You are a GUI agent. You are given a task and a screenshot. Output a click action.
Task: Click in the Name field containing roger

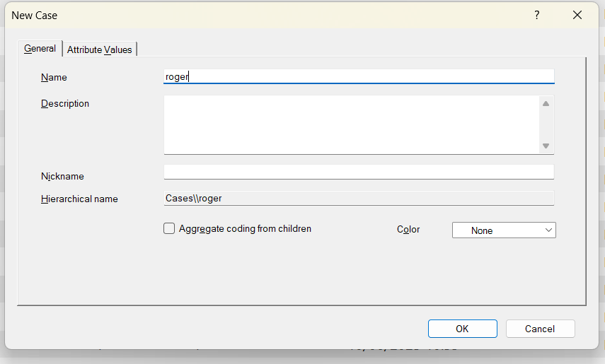359,77
